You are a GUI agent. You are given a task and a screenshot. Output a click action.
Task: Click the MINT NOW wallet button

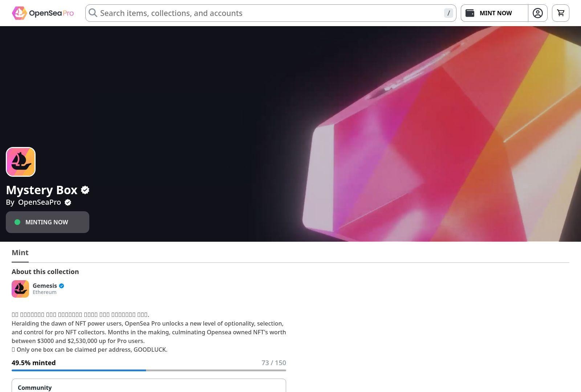[494, 13]
